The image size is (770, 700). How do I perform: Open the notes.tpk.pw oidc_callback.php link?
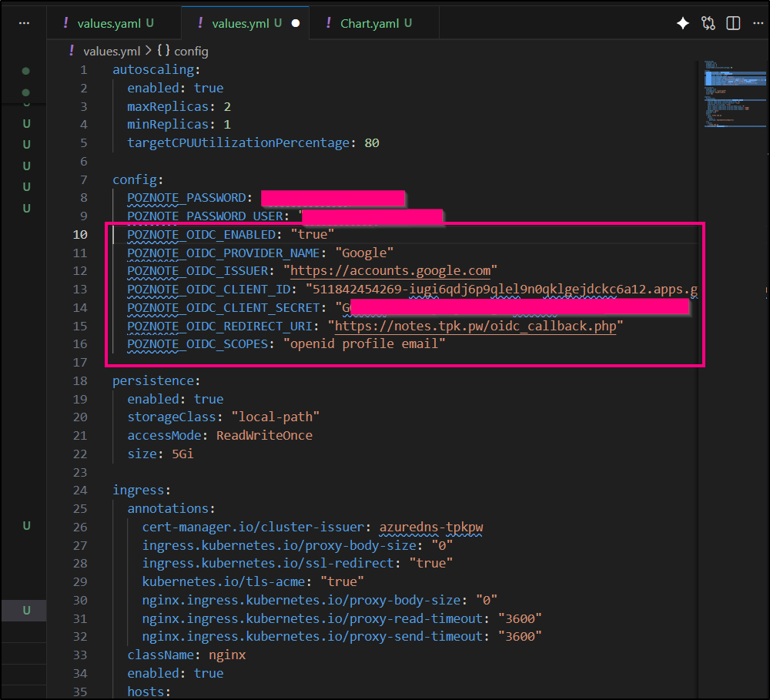(x=475, y=326)
